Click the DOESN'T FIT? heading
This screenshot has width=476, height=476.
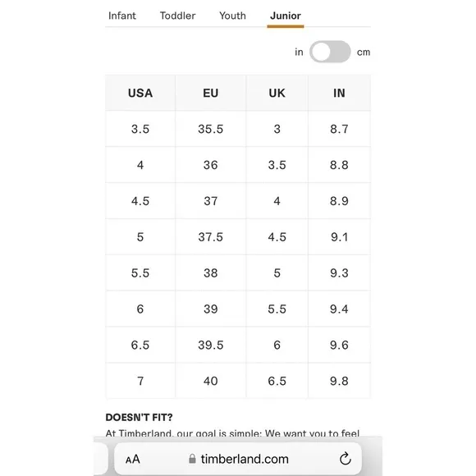pos(139,418)
